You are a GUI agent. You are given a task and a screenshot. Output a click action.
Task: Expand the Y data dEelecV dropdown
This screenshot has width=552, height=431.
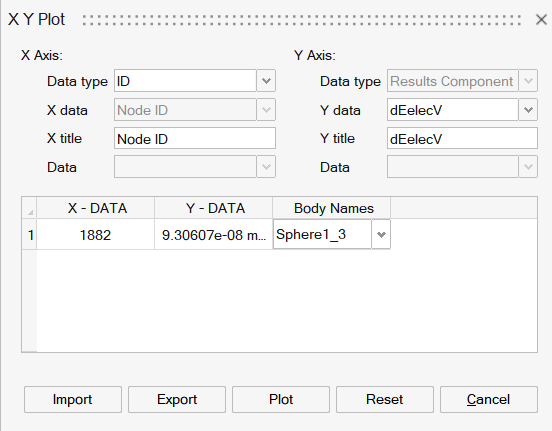click(528, 110)
